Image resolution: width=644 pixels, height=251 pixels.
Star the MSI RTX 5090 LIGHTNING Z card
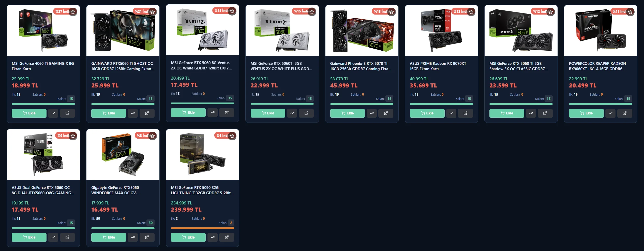232,136
